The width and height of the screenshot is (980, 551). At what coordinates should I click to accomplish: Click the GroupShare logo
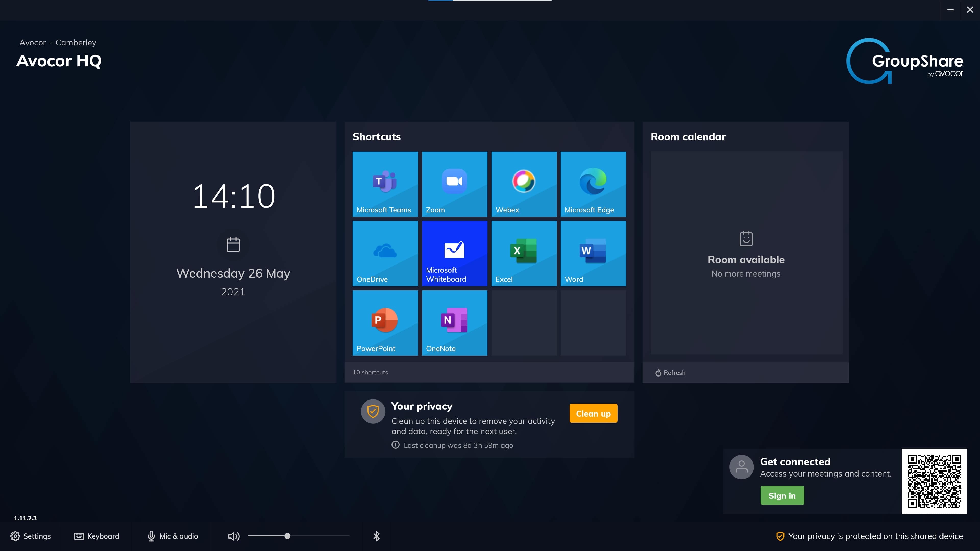(x=905, y=61)
